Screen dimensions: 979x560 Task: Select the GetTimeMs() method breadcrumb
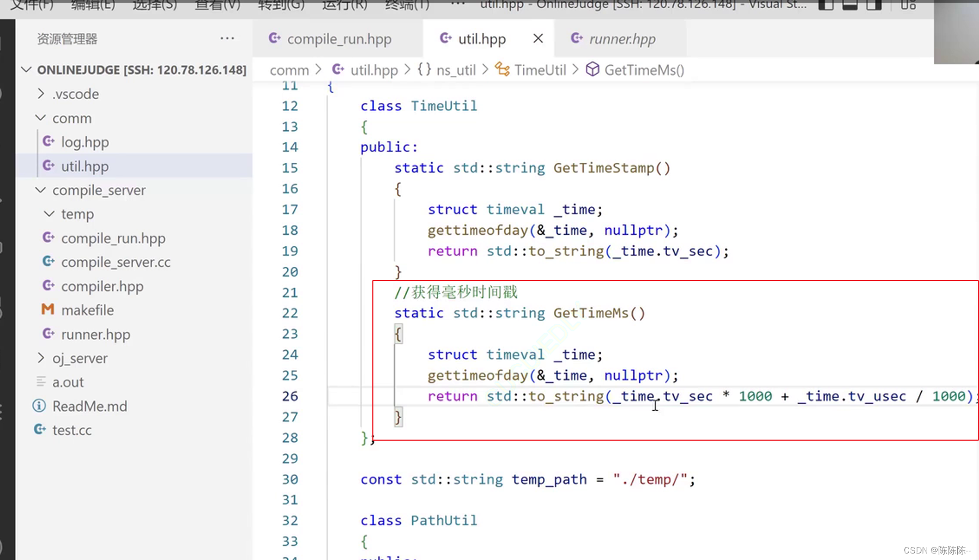[644, 70]
